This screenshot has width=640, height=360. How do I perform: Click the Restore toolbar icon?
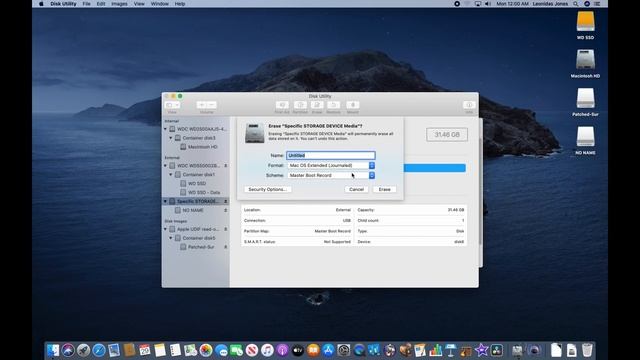click(x=333, y=105)
